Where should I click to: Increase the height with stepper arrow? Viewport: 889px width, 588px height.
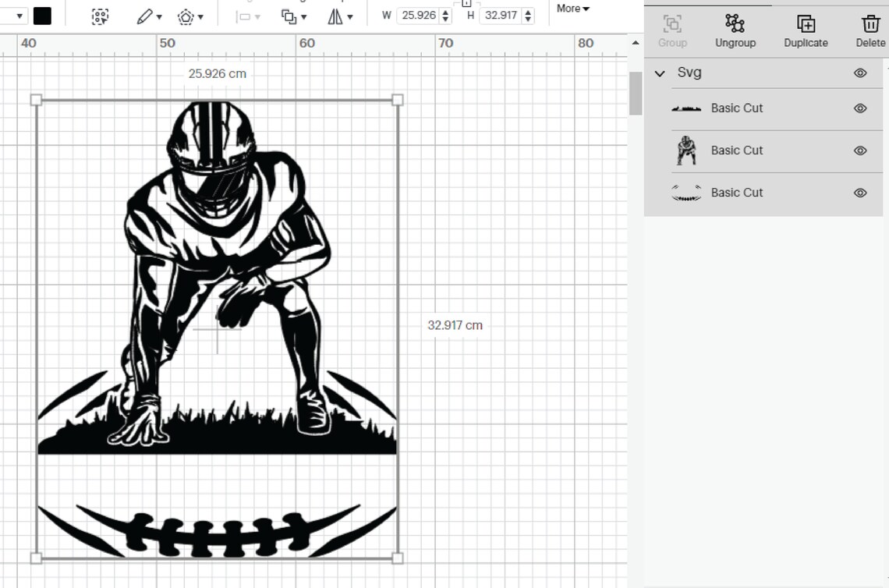point(529,12)
